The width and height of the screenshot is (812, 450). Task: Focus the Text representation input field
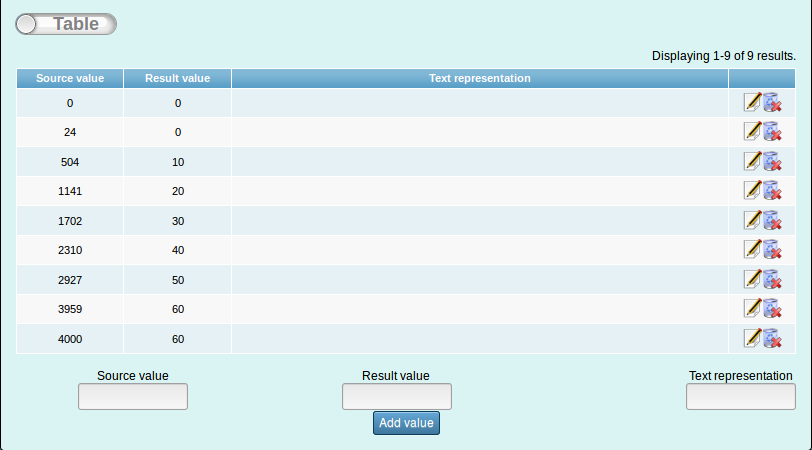click(x=740, y=397)
